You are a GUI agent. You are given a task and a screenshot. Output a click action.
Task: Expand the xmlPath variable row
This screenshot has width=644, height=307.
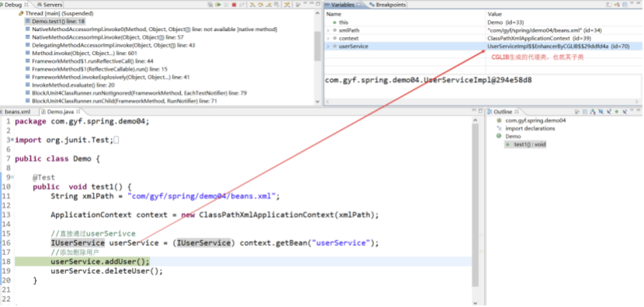pyautogui.click(x=327, y=30)
